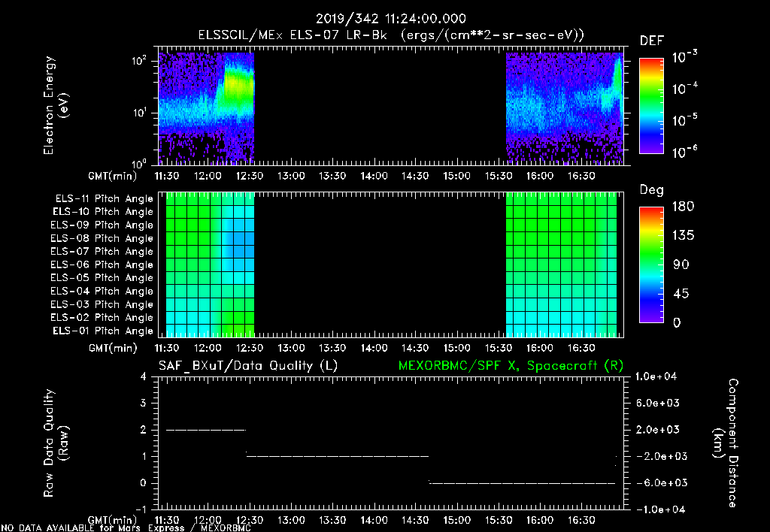Click the ELS-01 Pitch Angle row label
Image resolution: width=770 pixels, height=532 pixels.
pyautogui.click(x=103, y=331)
